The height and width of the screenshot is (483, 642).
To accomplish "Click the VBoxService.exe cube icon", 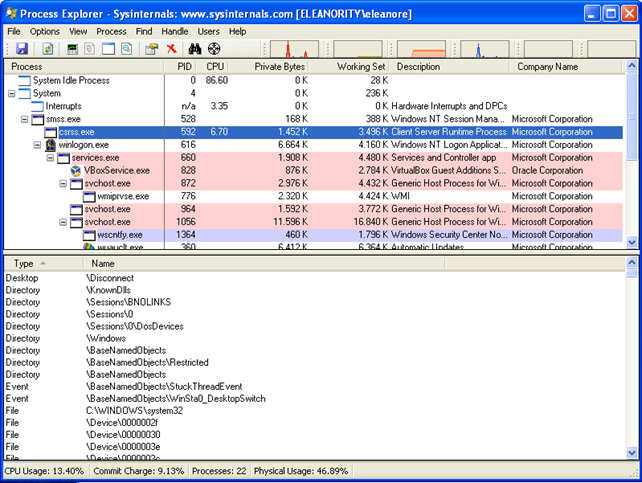I will (76, 171).
